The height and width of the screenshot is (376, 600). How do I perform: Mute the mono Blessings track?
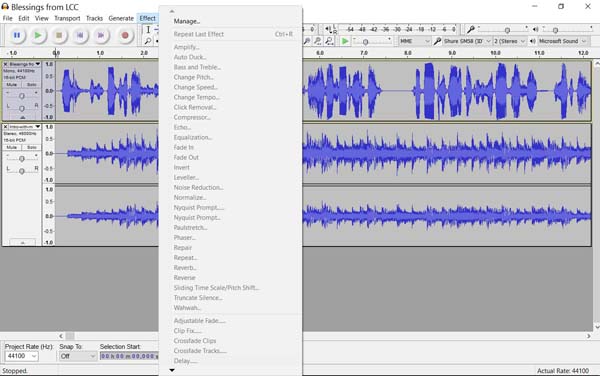point(11,85)
